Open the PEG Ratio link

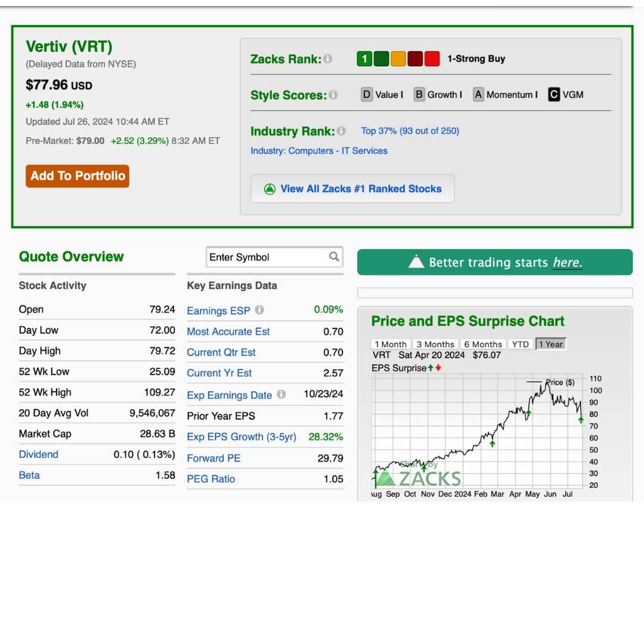[x=210, y=479]
